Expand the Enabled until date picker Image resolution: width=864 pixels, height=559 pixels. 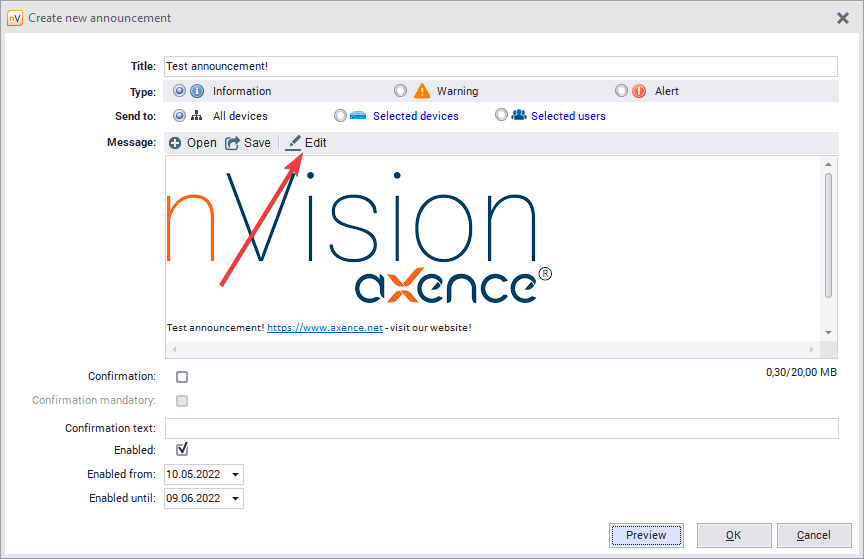[235, 498]
